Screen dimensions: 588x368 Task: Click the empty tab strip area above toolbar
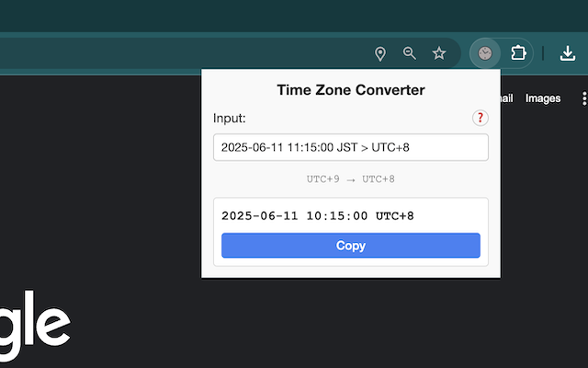point(294,16)
